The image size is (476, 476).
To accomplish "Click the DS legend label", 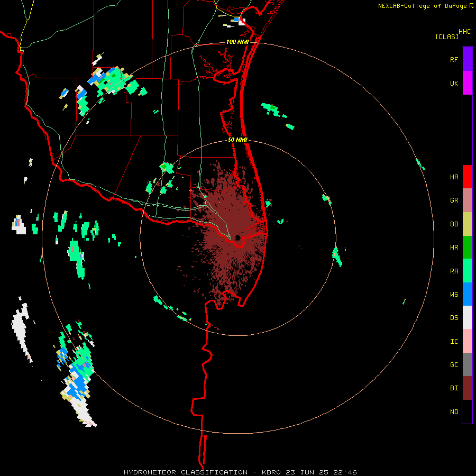I will (x=454, y=318).
